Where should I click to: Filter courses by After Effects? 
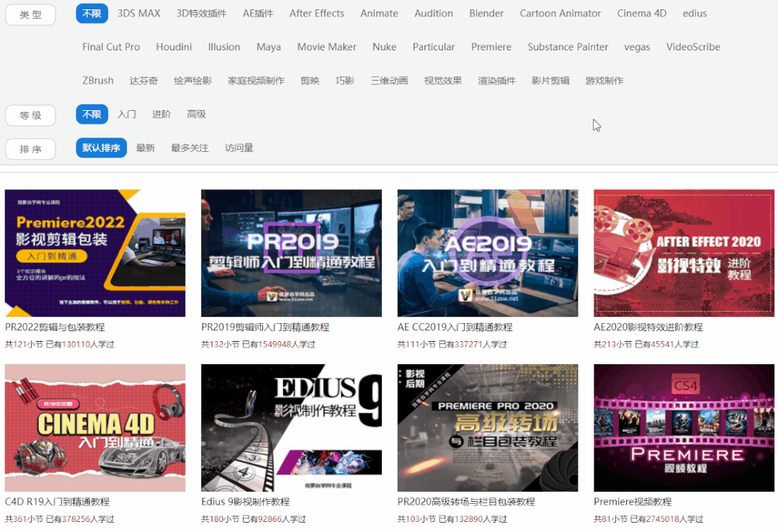(316, 14)
